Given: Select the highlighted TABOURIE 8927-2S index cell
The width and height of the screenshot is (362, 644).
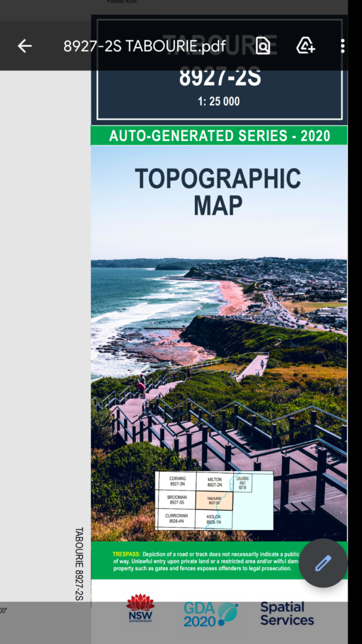Looking at the screenshot, I should [x=214, y=501].
